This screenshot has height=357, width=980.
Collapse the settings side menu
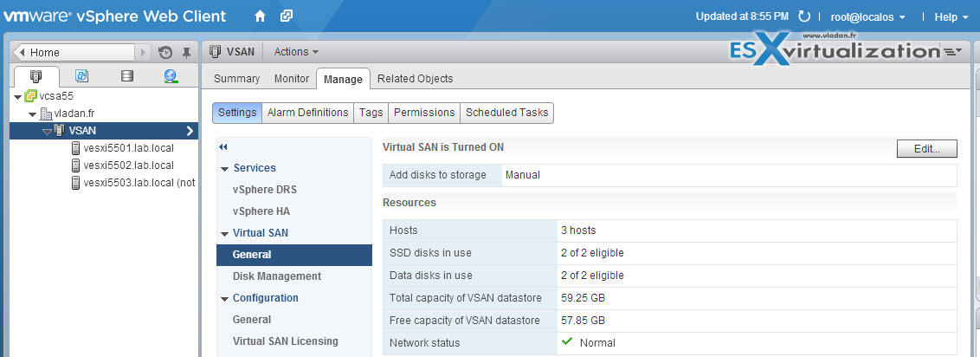tap(223, 147)
